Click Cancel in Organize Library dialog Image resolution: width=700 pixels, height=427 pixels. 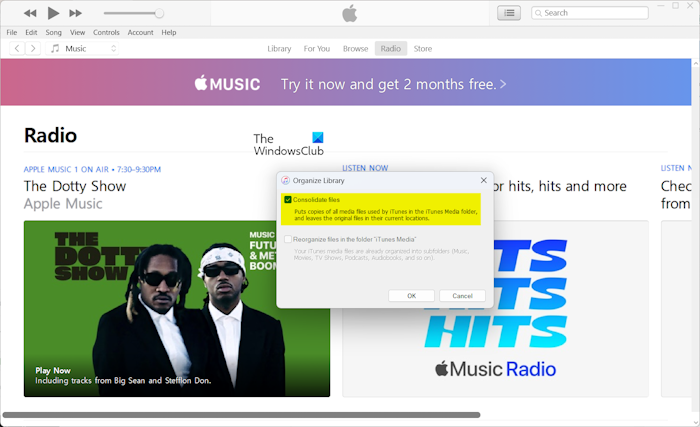pos(462,296)
